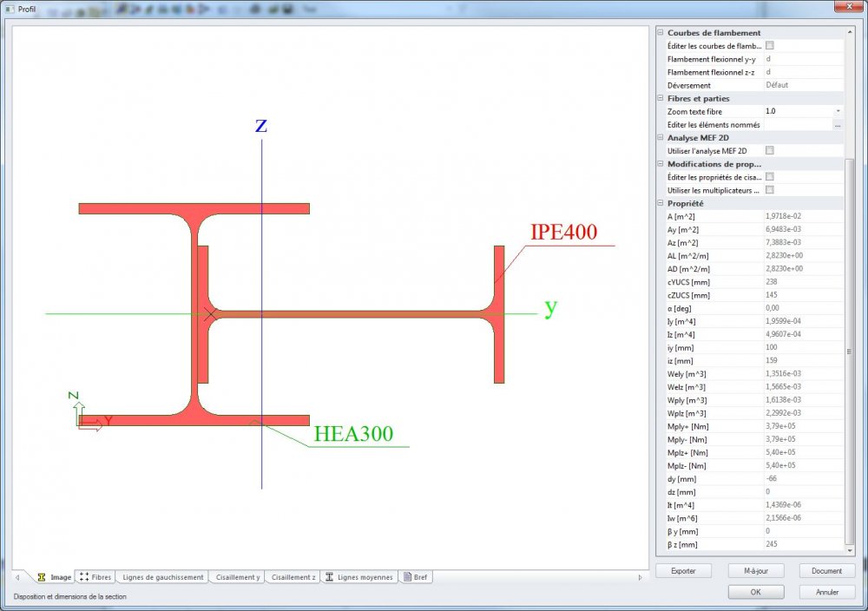Click the Exporter button
Image resolution: width=868 pixels, height=611 pixels.
point(683,570)
